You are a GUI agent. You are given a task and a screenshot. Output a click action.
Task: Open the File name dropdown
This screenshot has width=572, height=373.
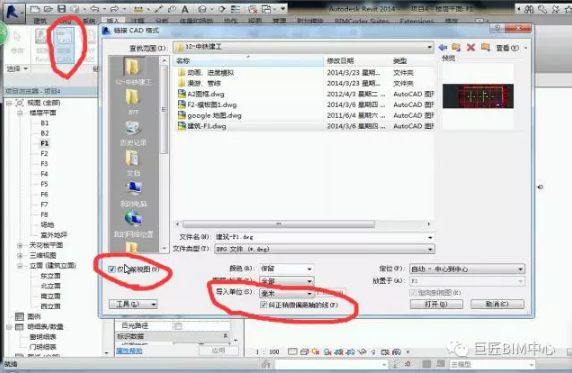430,237
